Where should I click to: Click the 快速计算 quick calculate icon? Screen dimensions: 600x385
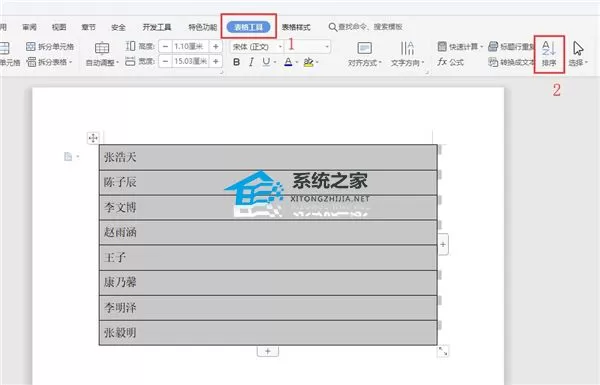tap(442, 47)
